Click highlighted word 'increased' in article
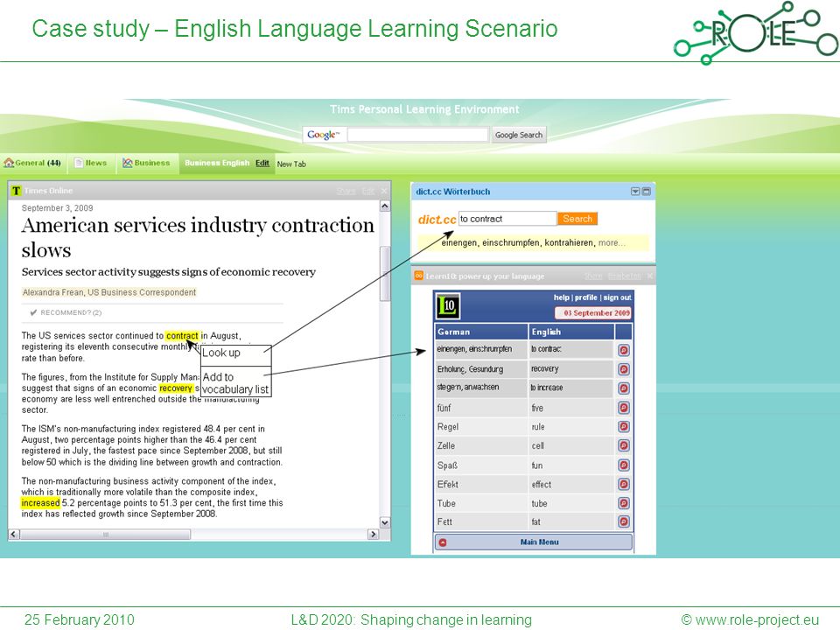Viewport: 840px width, 630px height. pyautogui.click(x=41, y=502)
